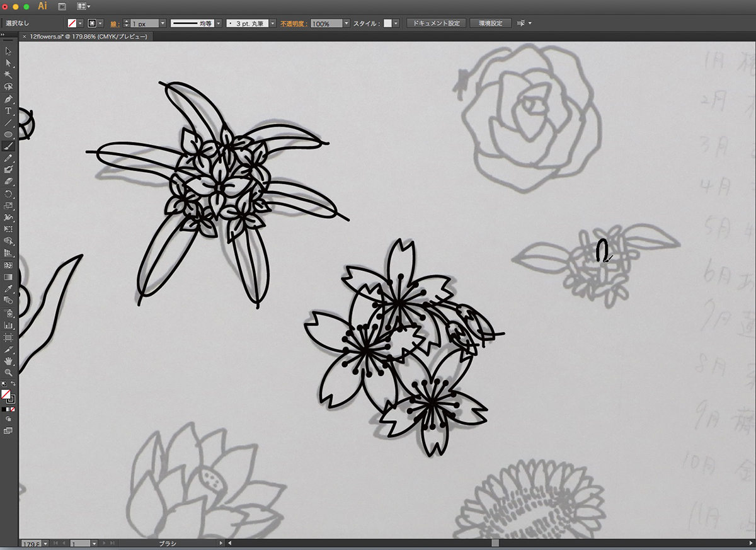This screenshot has height=550, width=756.
Task: Choose the Free Transform tool
Action: click(8, 229)
